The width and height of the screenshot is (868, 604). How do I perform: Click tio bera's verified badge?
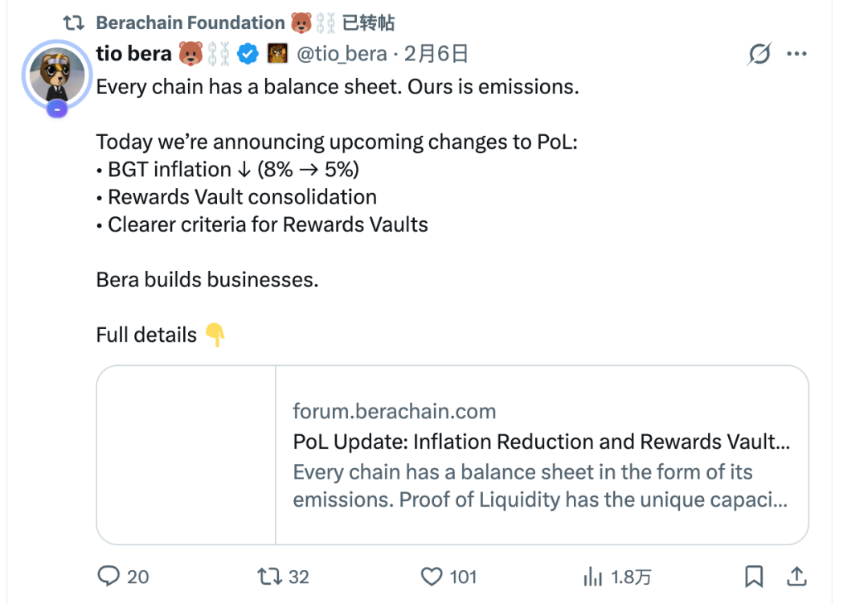pos(248,53)
